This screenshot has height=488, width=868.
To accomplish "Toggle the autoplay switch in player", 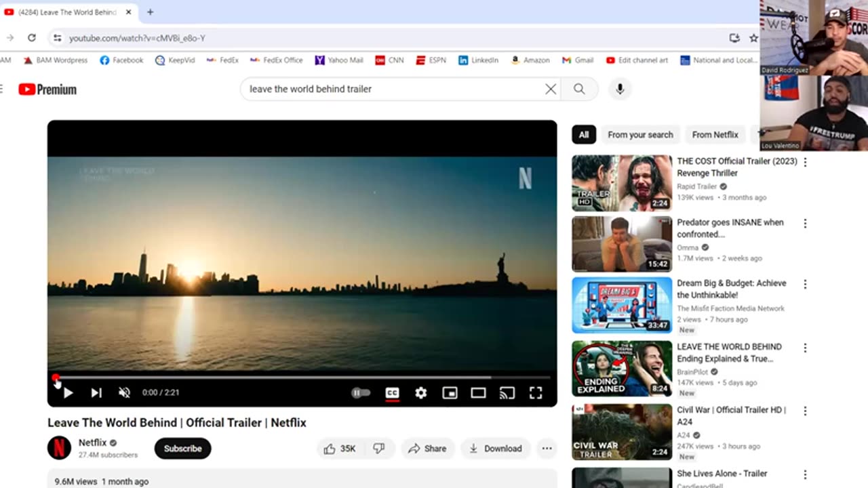I will [361, 392].
